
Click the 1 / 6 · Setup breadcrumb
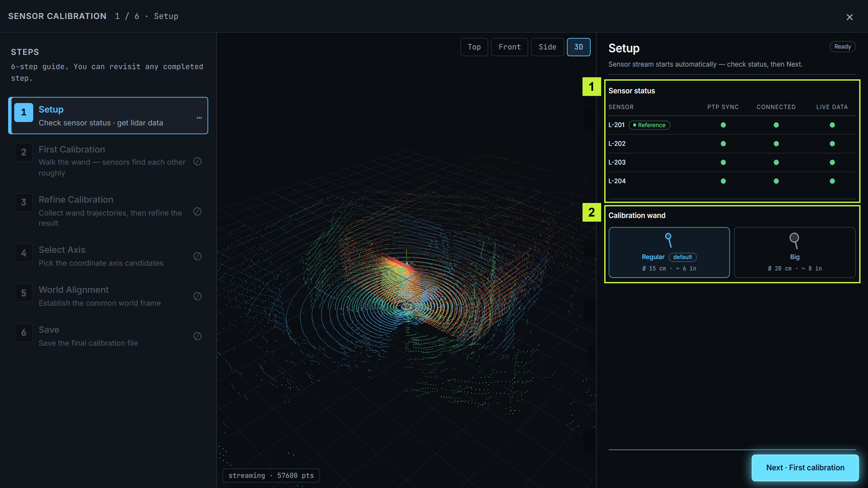(x=146, y=16)
